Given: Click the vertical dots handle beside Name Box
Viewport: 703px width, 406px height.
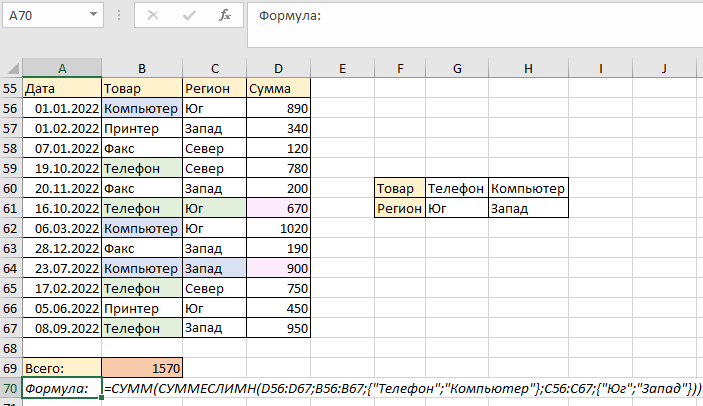Looking at the screenshot, I should [120, 15].
